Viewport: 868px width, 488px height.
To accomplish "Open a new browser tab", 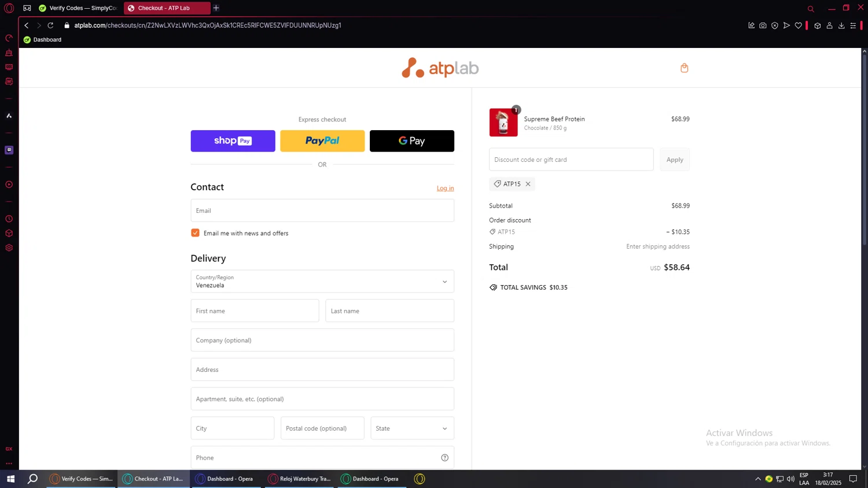I will point(216,8).
